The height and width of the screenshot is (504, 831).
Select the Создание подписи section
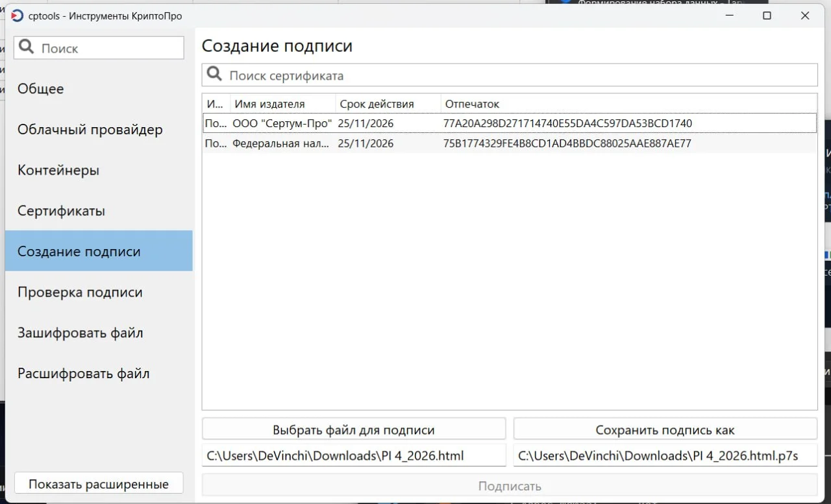(x=99, y=251)
